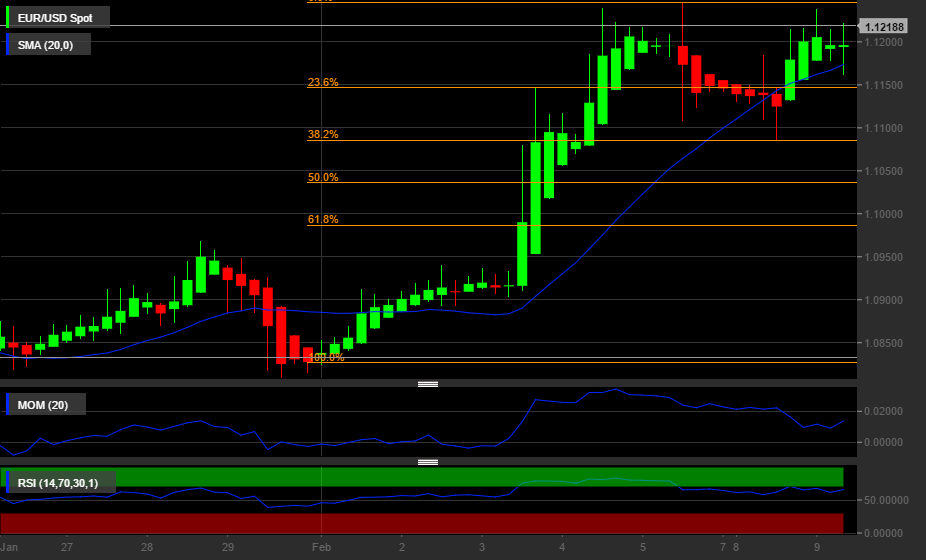The height and width of the screenshot is (560, 926).
Task: Grab the splitter handle above the MOM panel
Action: coord(428,384)
